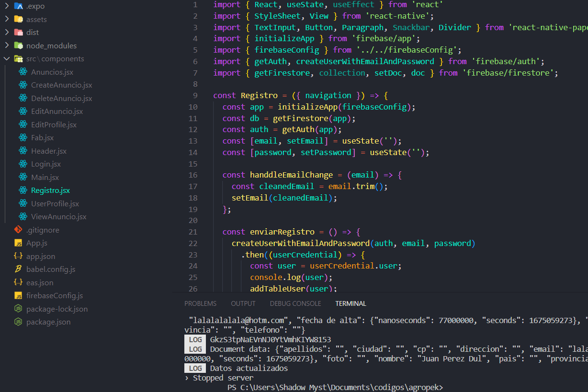Open Fab.jsx file
The height and width of the screenshot is (392, 588).
pyautogui.click(x=42, y=138)
